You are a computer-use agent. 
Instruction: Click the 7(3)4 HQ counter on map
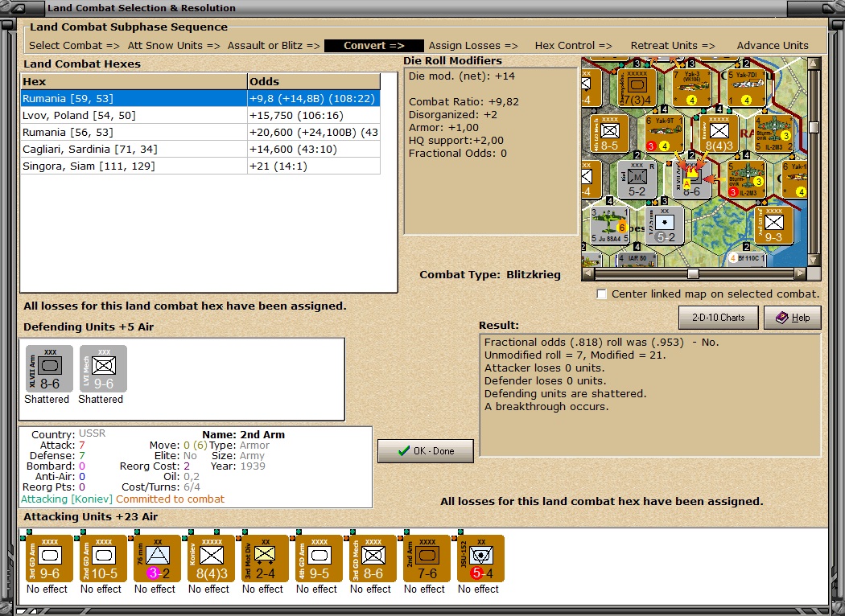tap(637, 88)
